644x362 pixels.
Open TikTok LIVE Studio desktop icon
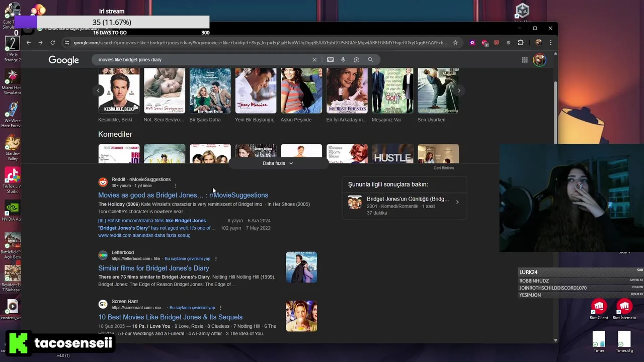click(12, 180)
